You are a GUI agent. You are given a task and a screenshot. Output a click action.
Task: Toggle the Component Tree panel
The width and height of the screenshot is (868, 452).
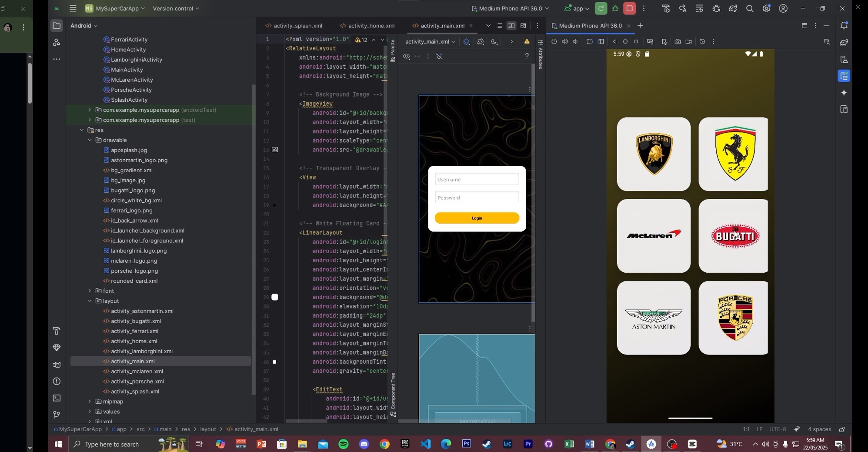pos(393,395)
